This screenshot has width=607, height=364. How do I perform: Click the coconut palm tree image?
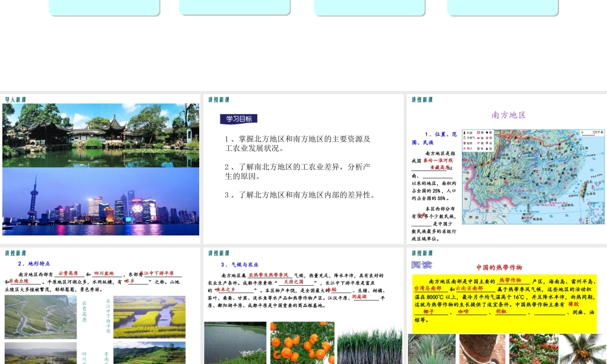tap(582, 349)
